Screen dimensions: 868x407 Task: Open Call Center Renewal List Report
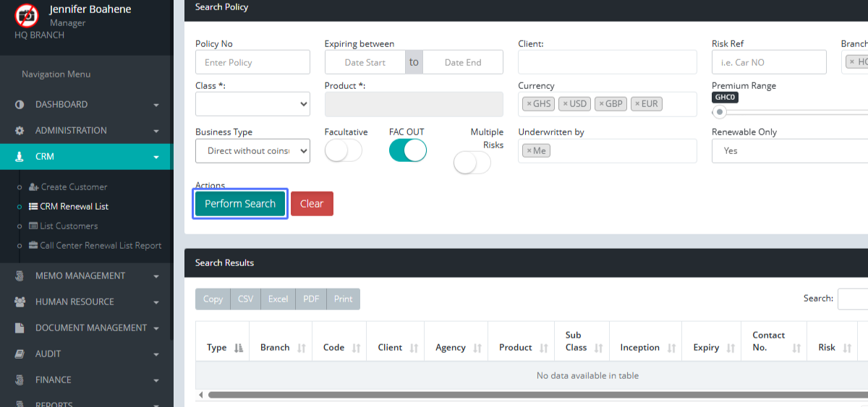[101, 246]
